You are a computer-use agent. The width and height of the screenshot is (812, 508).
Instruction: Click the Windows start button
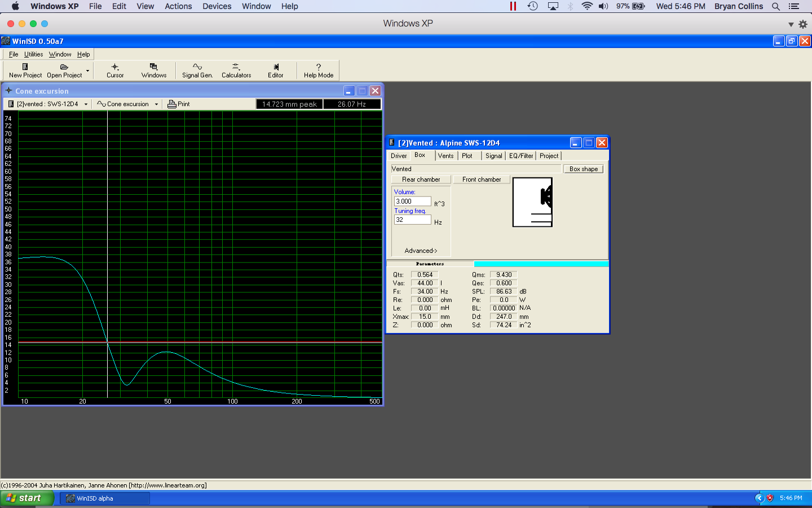click(27, 498)
